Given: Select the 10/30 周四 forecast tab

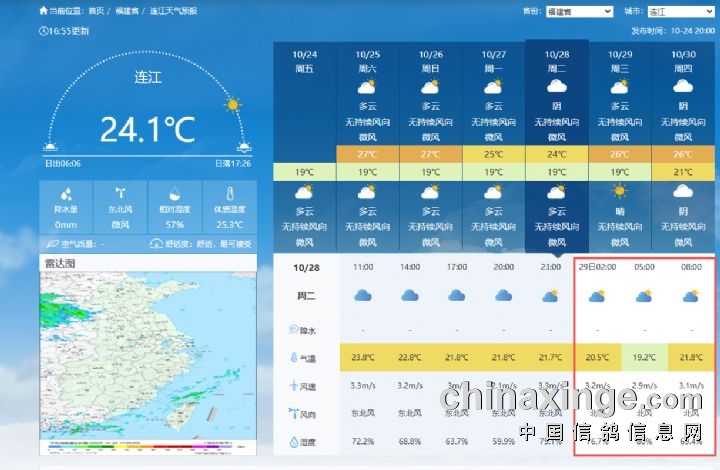Looking at the screenshot, I should 683,60.
